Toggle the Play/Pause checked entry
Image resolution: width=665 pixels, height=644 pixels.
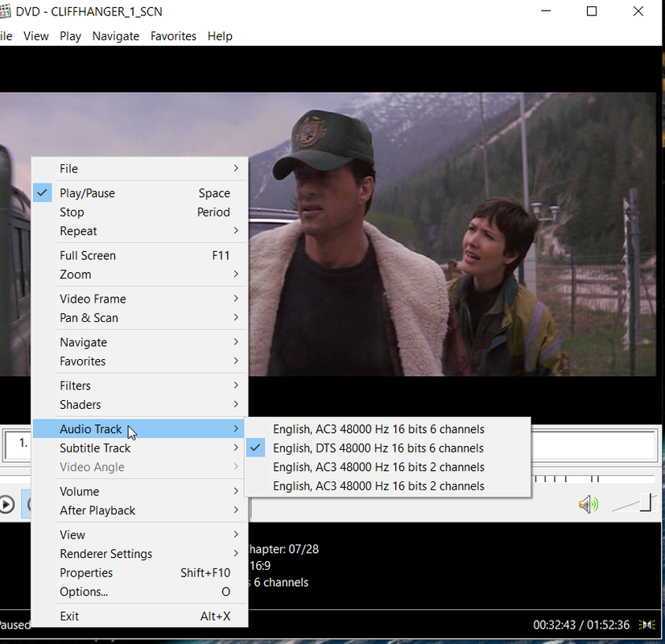click(139, 193)
